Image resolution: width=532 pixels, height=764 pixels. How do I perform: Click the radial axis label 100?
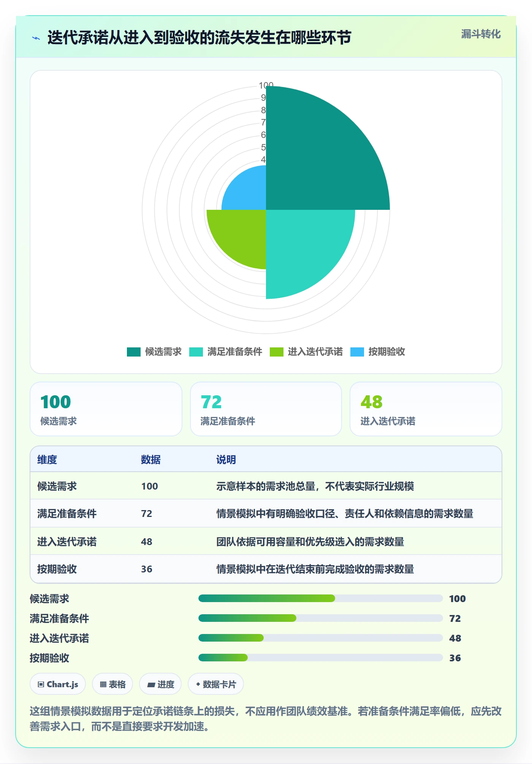coord(266,85)
